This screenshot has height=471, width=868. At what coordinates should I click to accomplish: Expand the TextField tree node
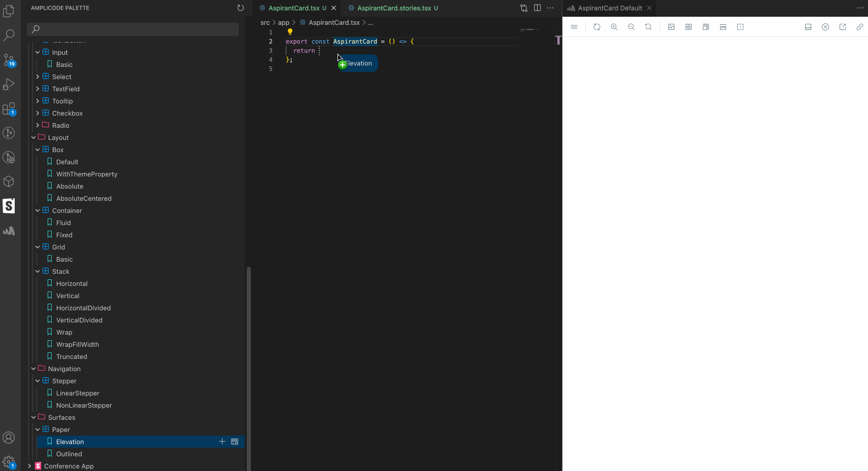click(x=37, y=89)
